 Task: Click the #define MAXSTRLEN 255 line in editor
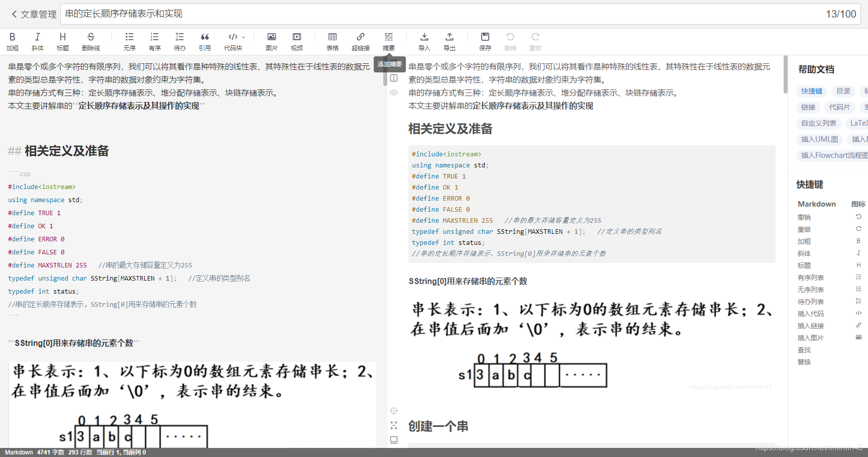[x=100, y=265]
